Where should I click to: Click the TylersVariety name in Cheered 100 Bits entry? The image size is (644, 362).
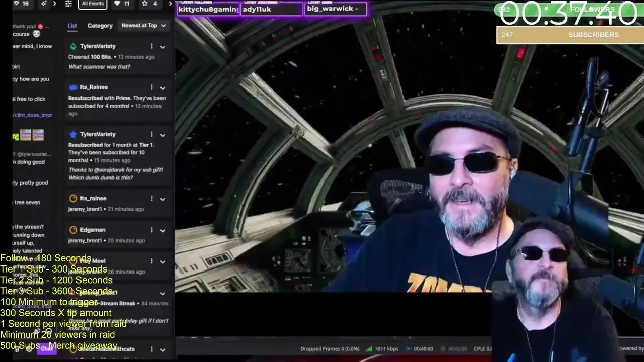(98, 46)
